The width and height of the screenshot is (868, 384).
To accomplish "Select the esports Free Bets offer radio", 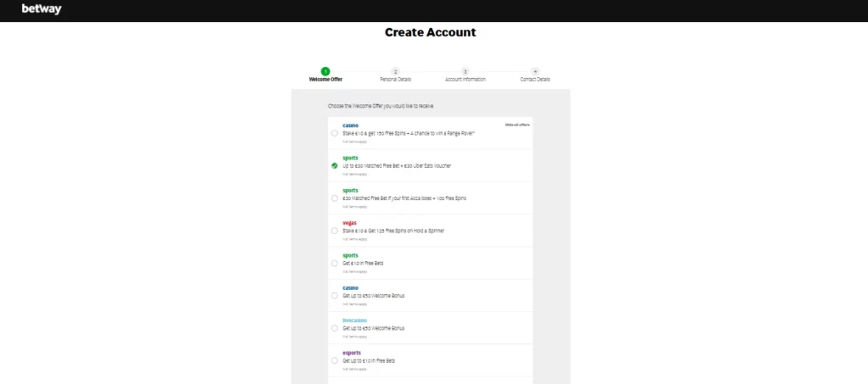I will 334,361.
